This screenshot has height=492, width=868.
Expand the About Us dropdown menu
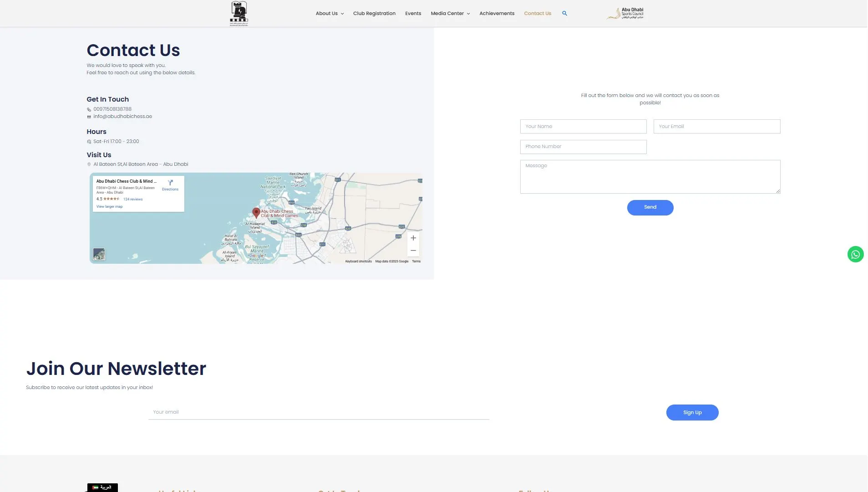[x=330, y=13]
